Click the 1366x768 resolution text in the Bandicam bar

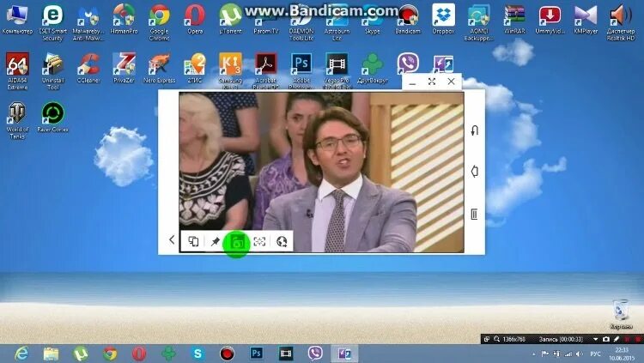(x=513, y=340)
